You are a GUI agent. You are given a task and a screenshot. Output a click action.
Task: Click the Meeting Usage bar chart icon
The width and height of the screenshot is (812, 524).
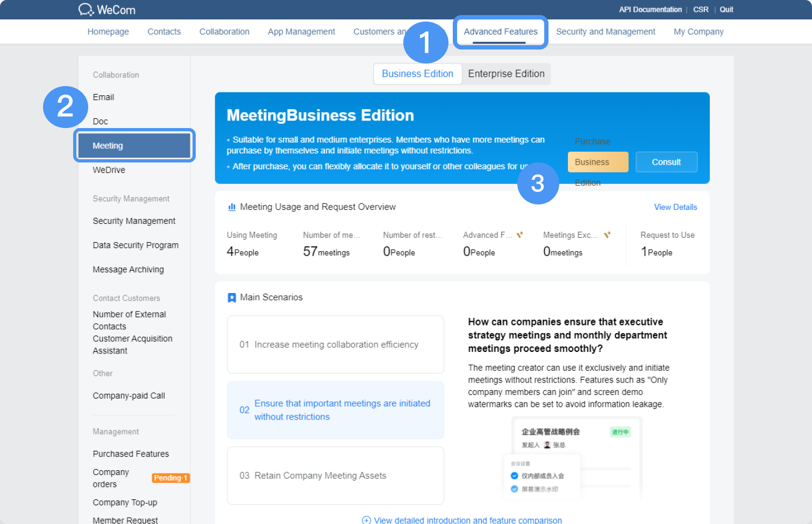pos(232,207)
